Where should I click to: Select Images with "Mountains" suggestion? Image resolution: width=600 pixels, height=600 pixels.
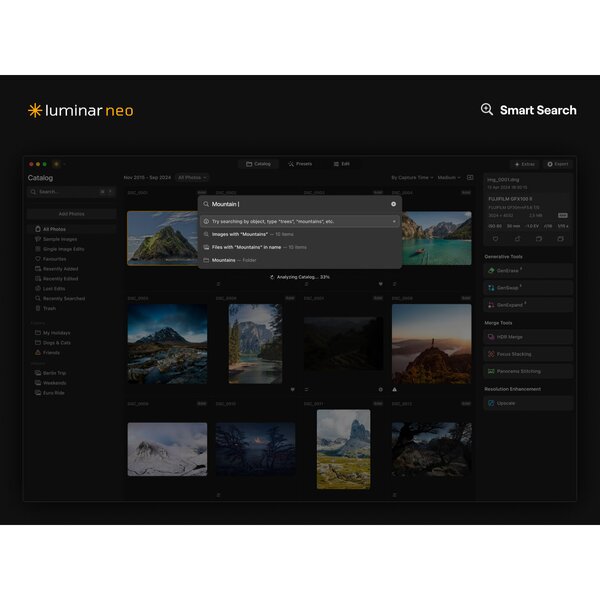coord(300,234)
